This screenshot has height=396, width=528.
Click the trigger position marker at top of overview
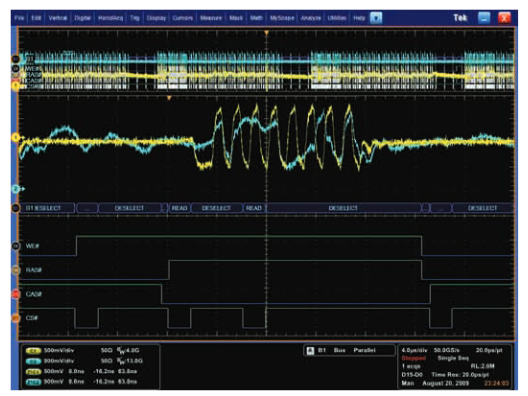click(266, 33)
